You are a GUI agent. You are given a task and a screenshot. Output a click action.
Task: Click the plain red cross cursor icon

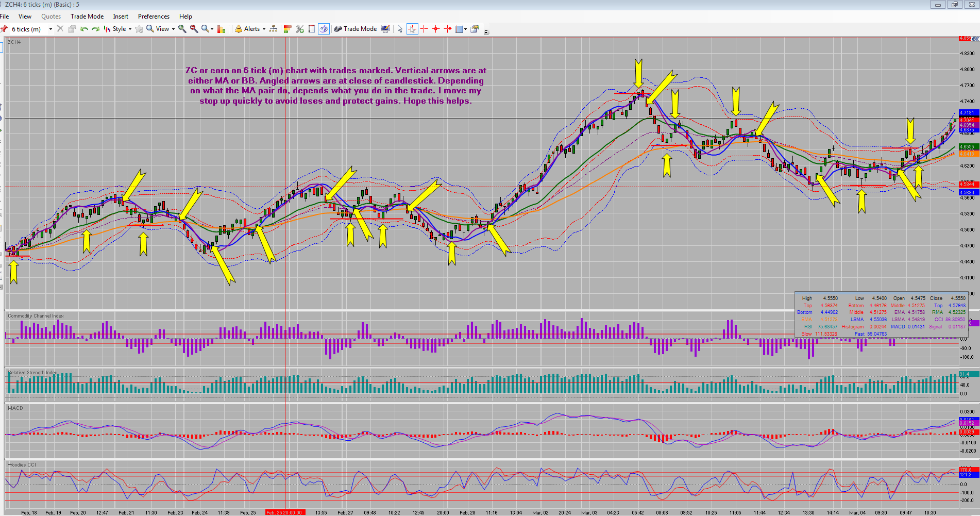424,29
